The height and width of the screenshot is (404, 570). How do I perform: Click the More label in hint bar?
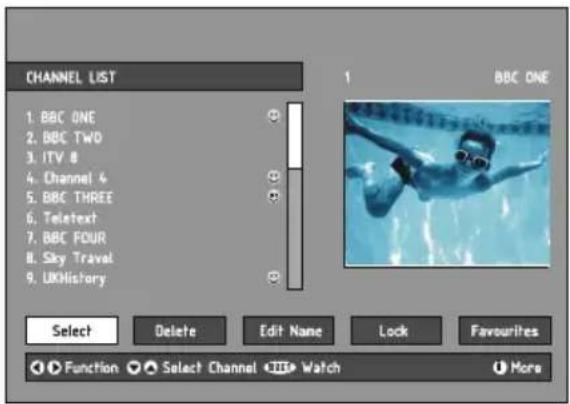[526, 368]
